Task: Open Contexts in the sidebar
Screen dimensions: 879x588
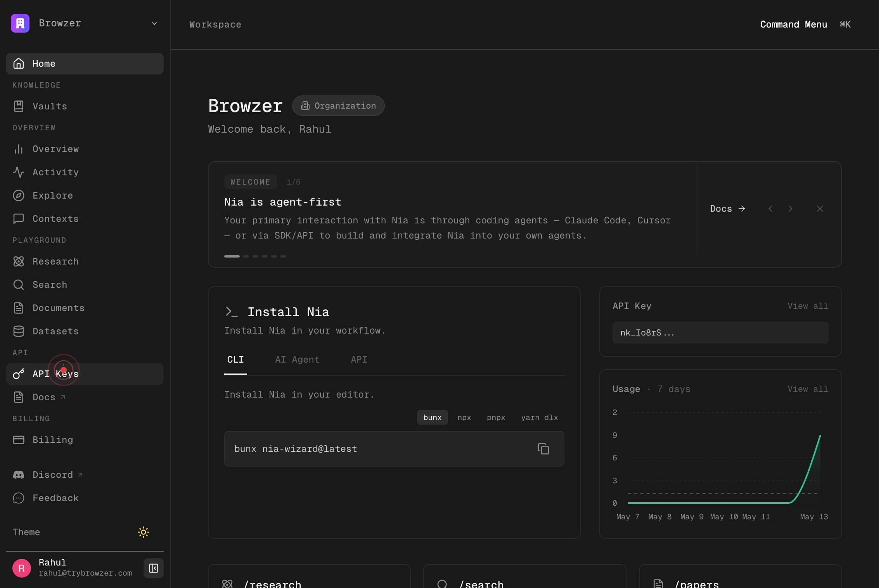Action: [55, 219]
